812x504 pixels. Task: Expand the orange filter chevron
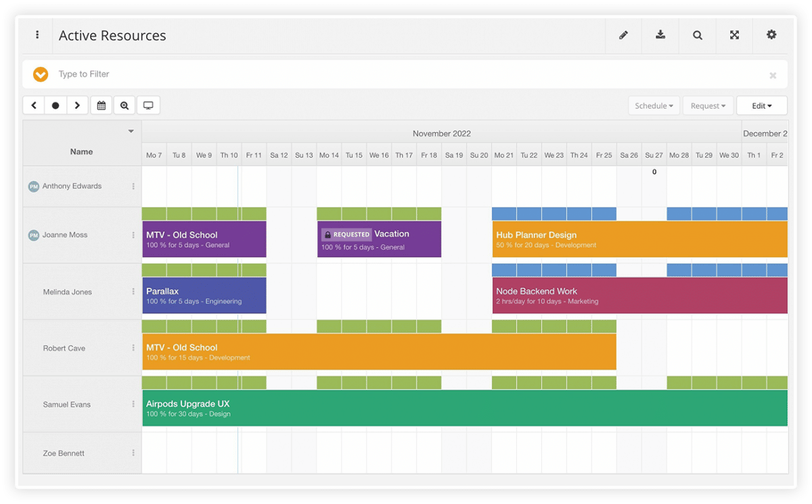41,74
